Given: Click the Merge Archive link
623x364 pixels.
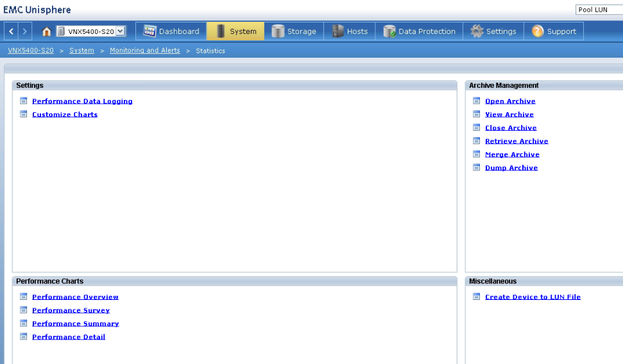Looking at the screenshot, I should [x=512, y=154].
